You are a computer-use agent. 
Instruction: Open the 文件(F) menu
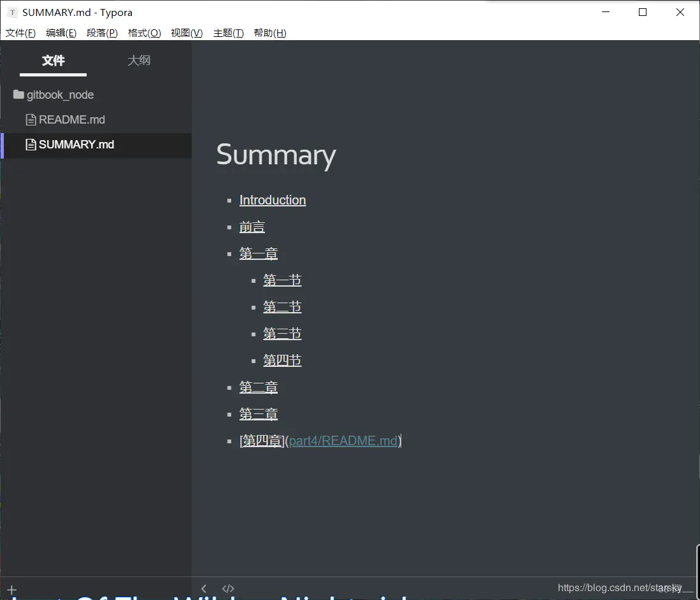(20, 33)
